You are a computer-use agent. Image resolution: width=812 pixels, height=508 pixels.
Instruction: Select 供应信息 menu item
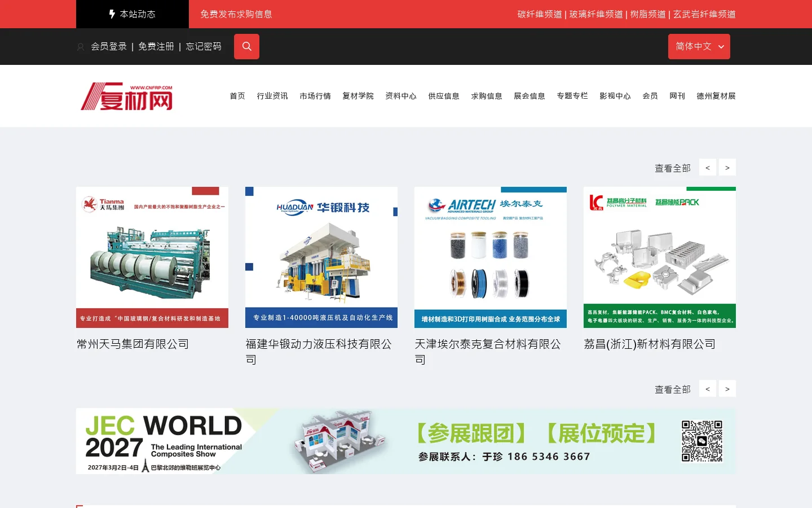(444, 96)
